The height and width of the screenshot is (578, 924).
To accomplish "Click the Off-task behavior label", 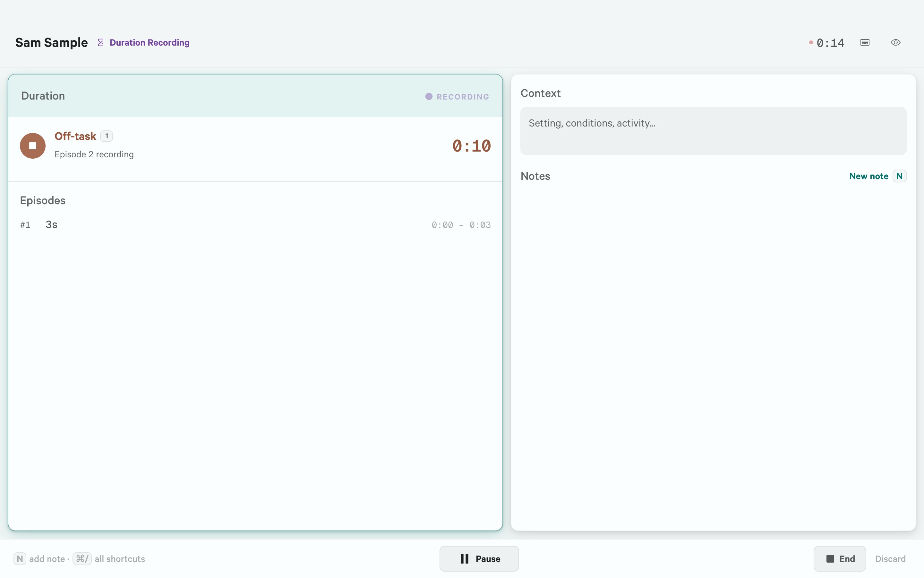I will click(x=75, y=136).
